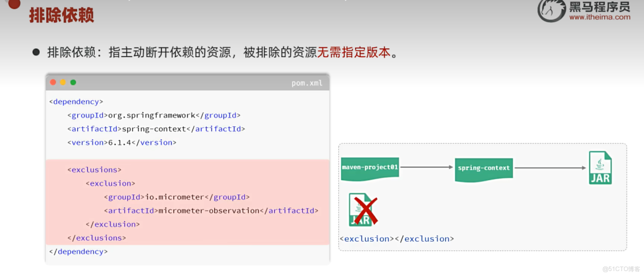Select the io.micrometer groupId line

point(177,197)
